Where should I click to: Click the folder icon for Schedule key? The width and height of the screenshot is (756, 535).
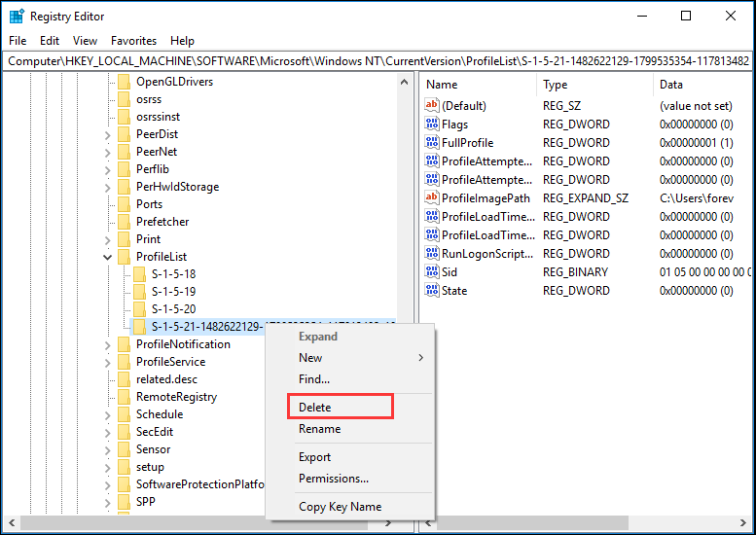[x=124, y=414]
